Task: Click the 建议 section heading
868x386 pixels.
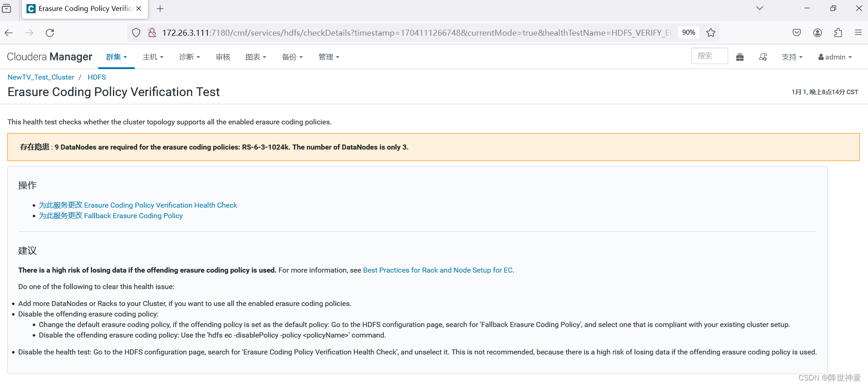Action: (x=27, y=251)
